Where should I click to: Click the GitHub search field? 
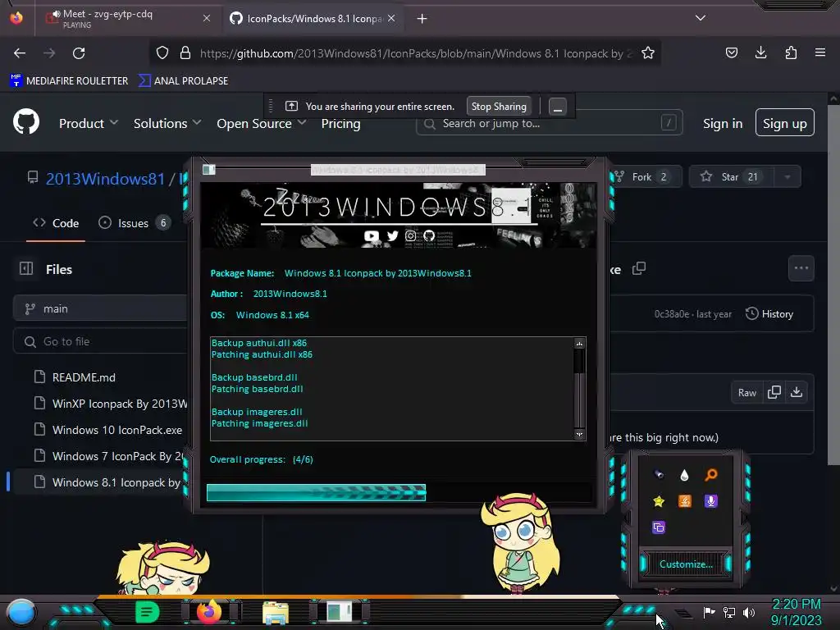coord(549,123)
